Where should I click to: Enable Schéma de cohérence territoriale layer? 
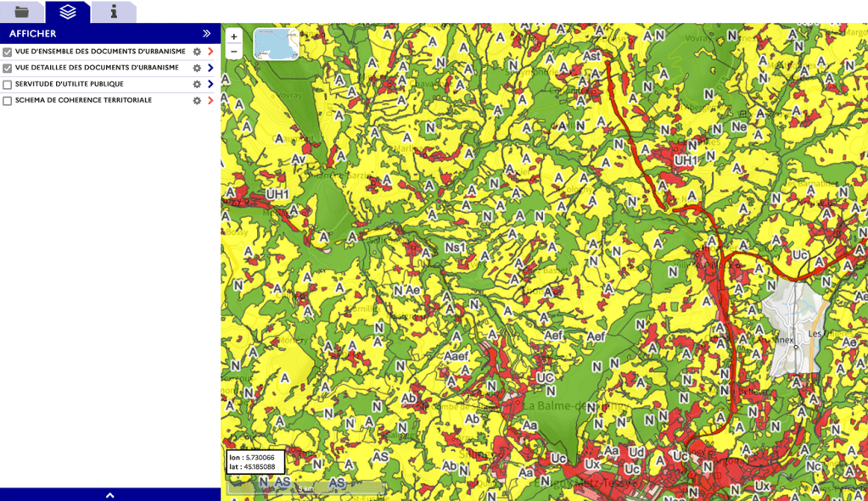coord(8,101)
